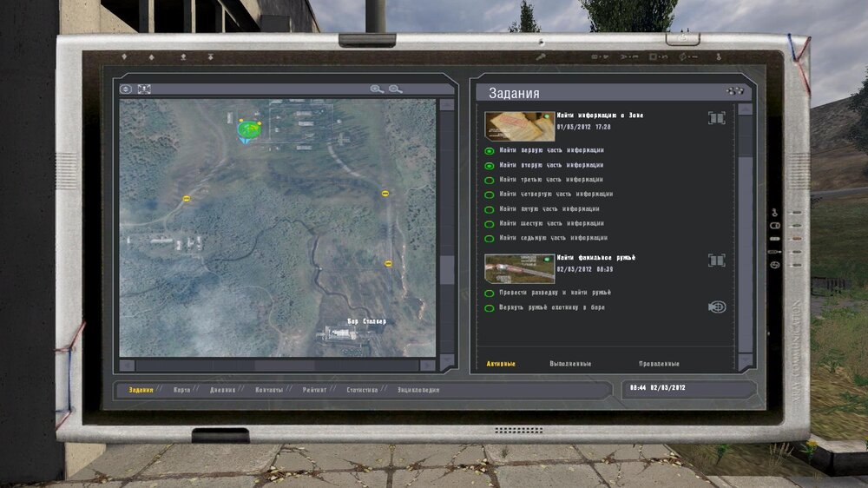Toggle 'Найти четвертую часть информации' objective
868x488 pixels.
[x=490, y=195]
